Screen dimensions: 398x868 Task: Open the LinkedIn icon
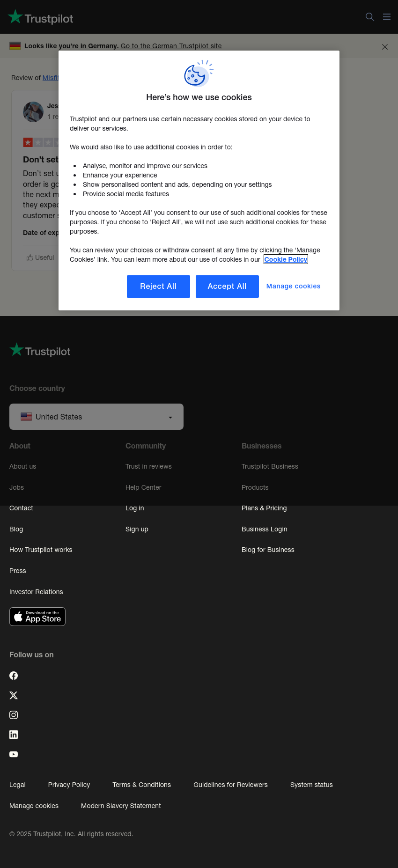[x=14, y=735]
